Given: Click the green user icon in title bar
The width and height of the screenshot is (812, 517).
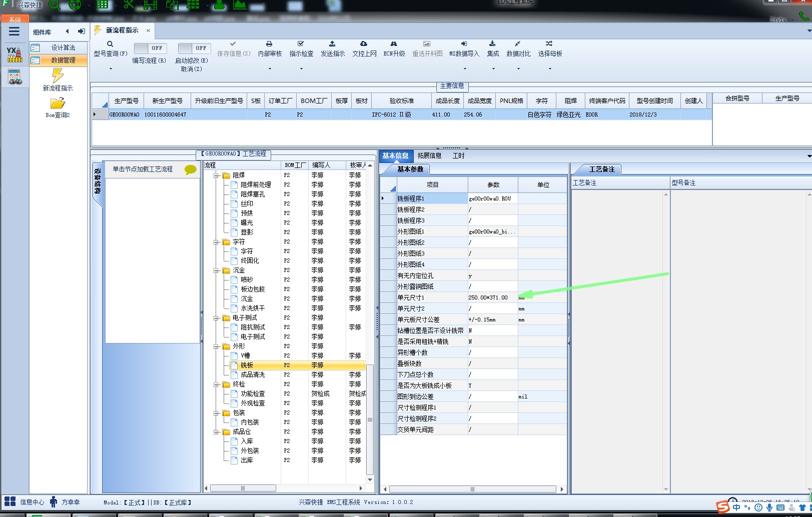Looking at the screenshot, I should point(219,5).
